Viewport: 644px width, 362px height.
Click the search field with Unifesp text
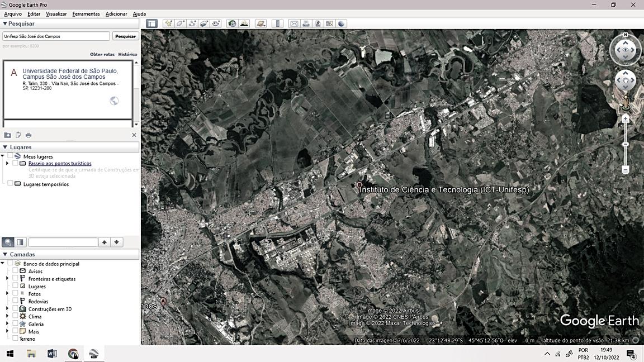pos(56,36)
